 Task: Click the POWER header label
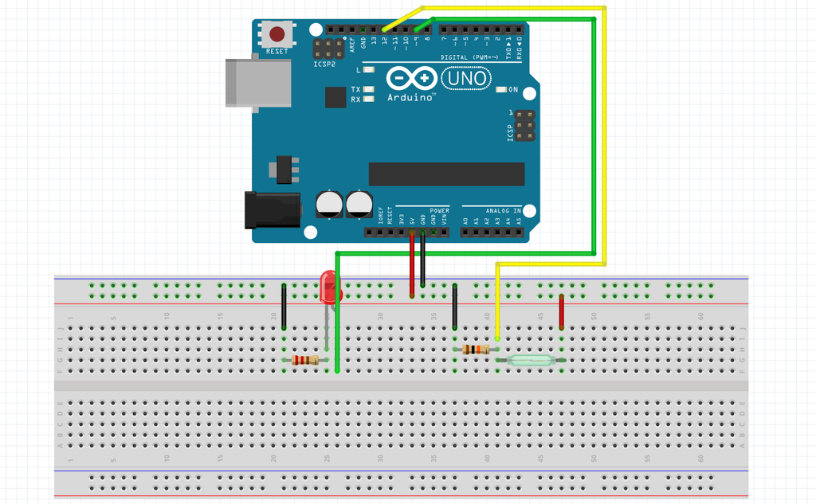pyautogui.click(x=440, y=211)
